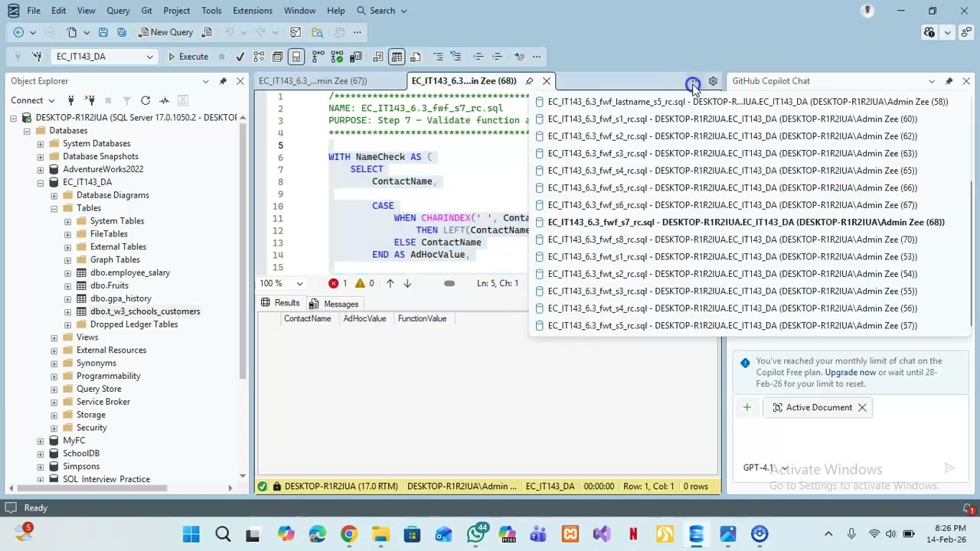Viewport: 980px width, 551px height.
Task: Toggle the highlighted SQLCMD mode toolbar icon
Action: (x=296, y=57)
